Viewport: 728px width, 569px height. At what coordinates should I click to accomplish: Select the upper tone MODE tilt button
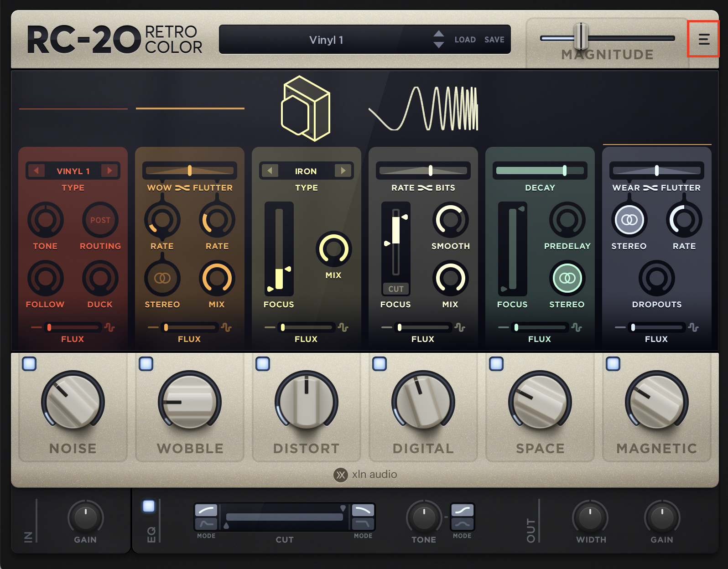pos(462,510)
